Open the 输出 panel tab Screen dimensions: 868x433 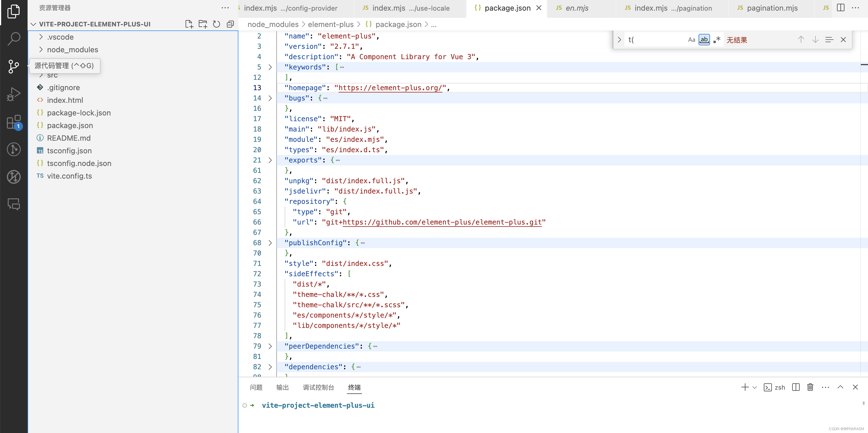[x=282, y=388]
